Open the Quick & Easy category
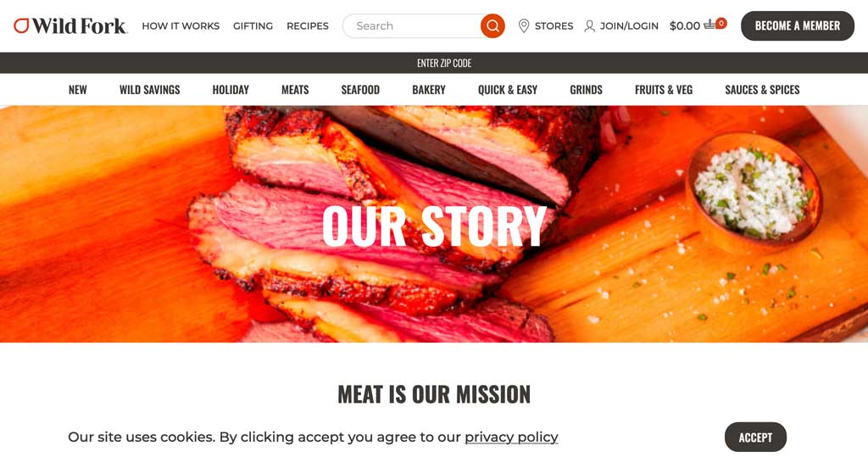 pos(508,90)
